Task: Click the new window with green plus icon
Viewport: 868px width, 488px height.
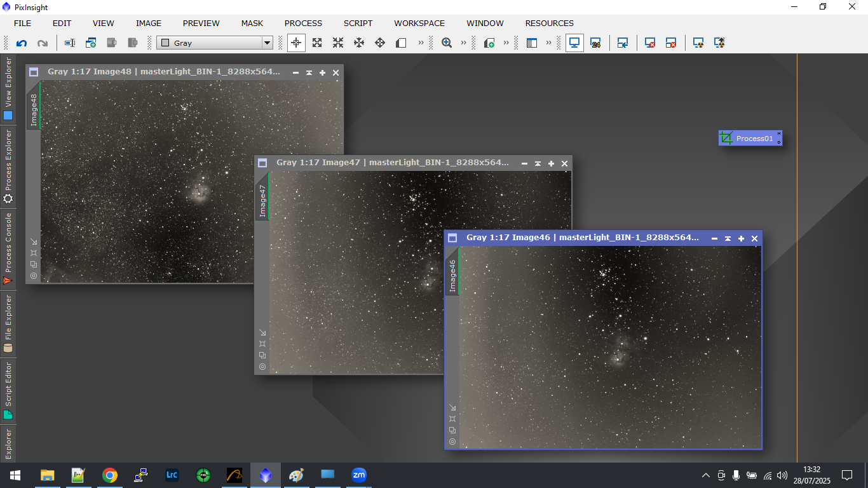Action: tap(91, 43)
